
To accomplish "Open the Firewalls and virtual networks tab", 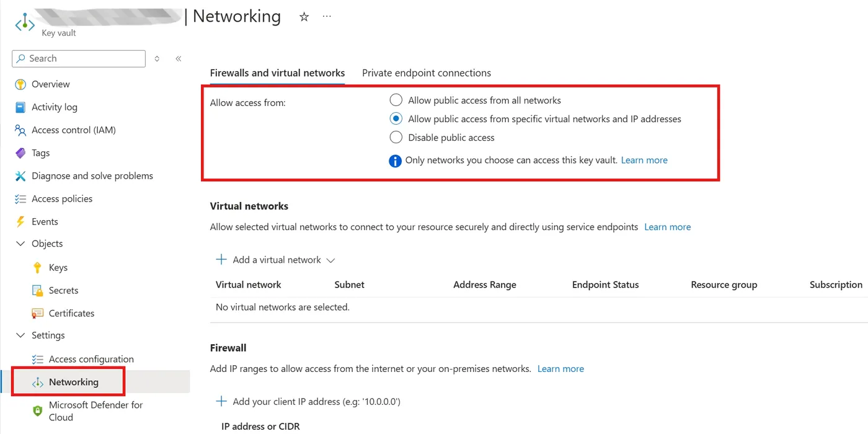I will tap(277, 73).
